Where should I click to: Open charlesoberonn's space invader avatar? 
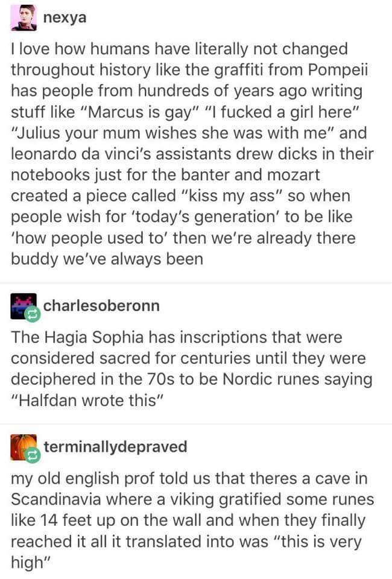pyautogui.click(x=24, y=306)
